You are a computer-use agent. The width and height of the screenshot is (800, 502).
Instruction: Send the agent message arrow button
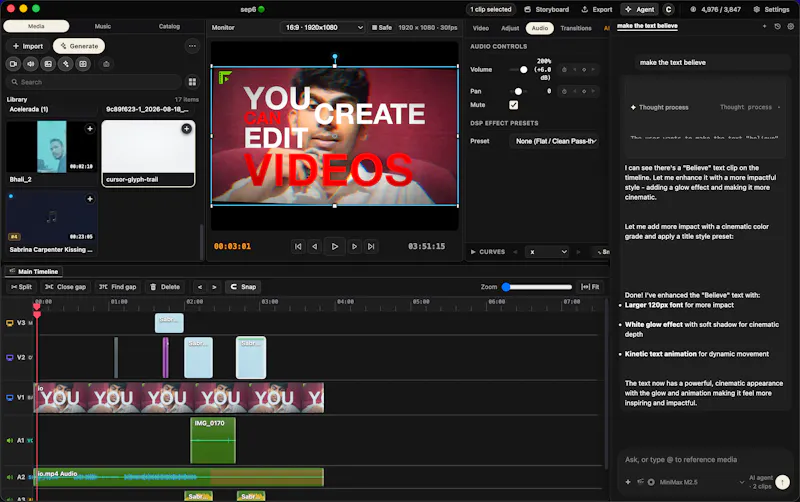tap(783, 482)
